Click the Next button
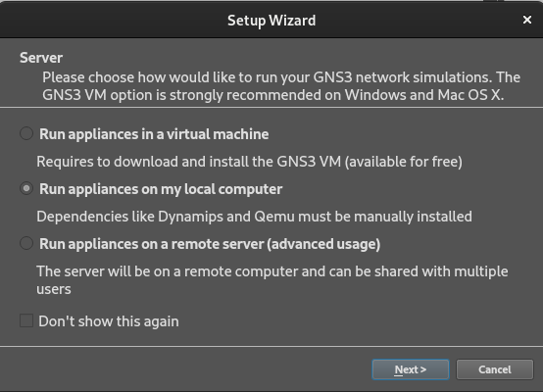543x392 pixels. tap(411, 369)
